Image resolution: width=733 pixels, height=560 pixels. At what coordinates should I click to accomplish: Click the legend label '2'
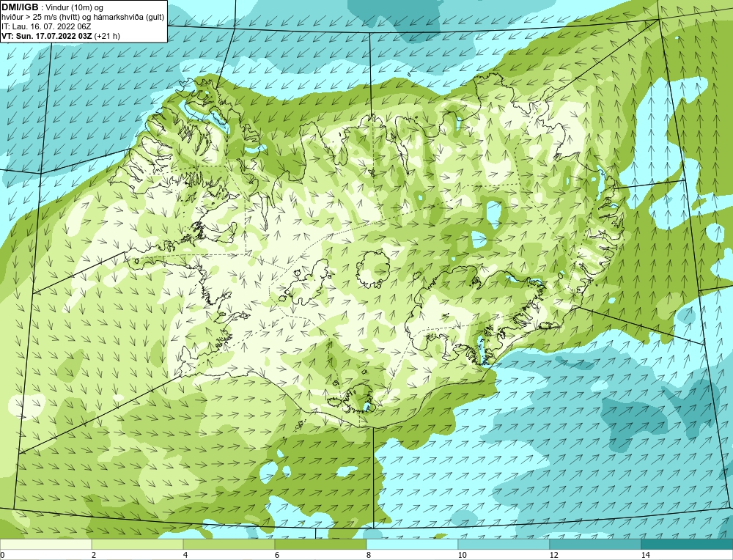pyautogui.click(x=94, y=555)
